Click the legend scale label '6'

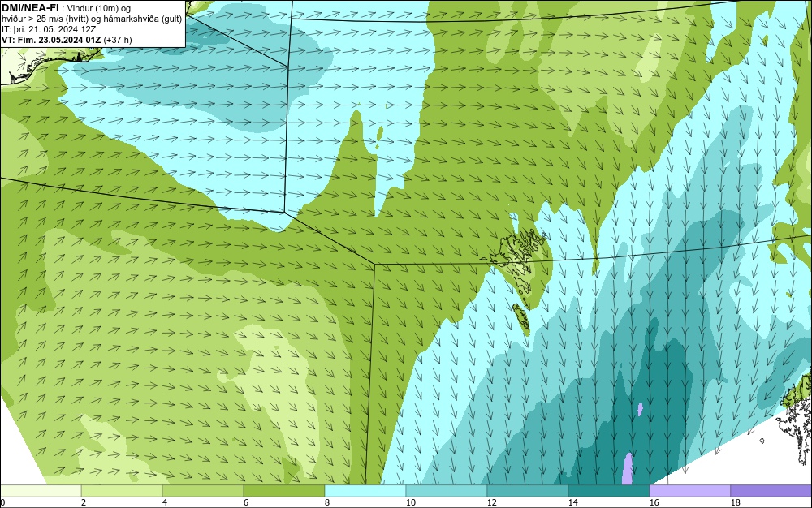pyautogui.click(x=245, y=502)
